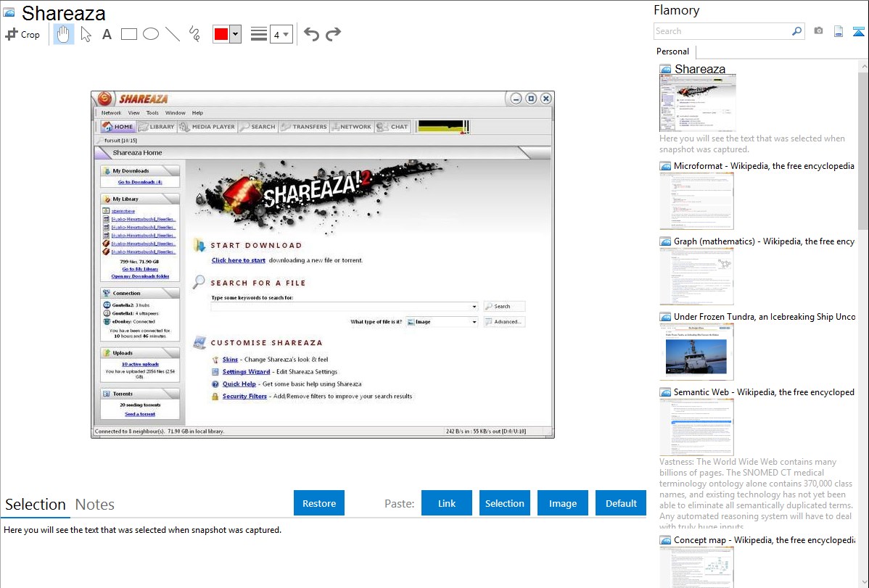Screen dimensions: 869x588
Task: Open Media Player in the Shareaza snapshot
Action: (207, 127)
